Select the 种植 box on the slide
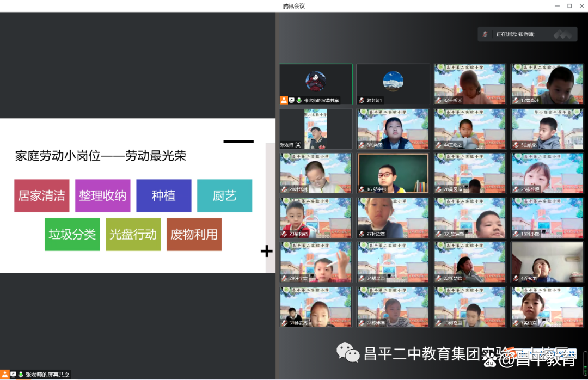Viewport: 588px width, 380px height. 164,195
